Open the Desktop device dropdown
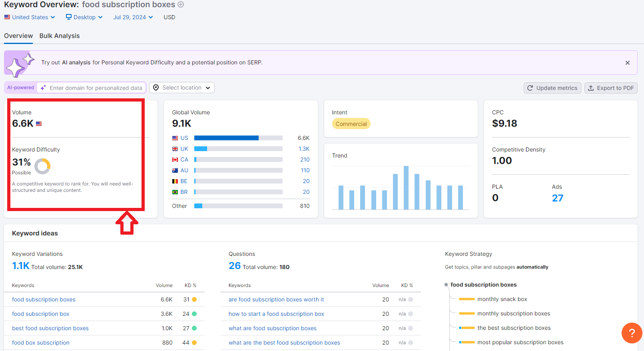The image size is (644, 351). click(x=84, y=17)
